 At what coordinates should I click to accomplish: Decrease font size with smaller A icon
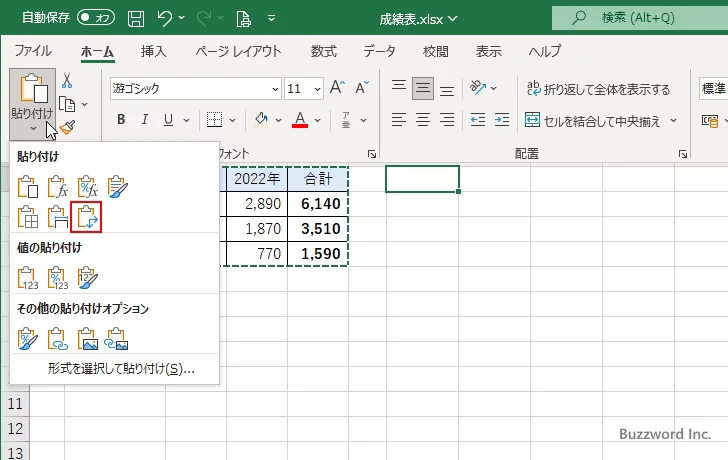click(x=362, y=87)
